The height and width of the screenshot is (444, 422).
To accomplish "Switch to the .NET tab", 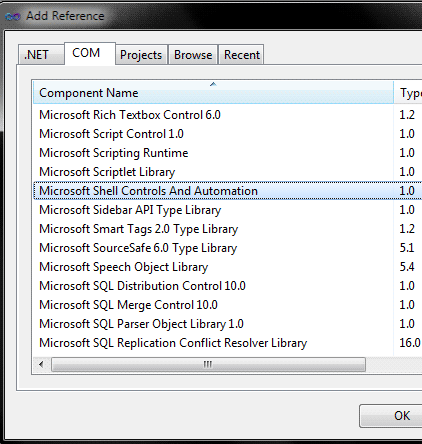I will (41, 54).
